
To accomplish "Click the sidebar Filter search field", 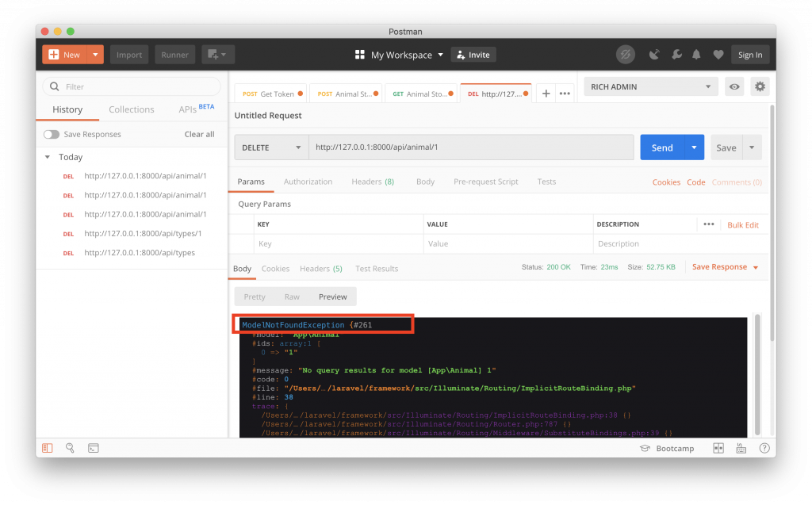I will click(x=132, y=86).
